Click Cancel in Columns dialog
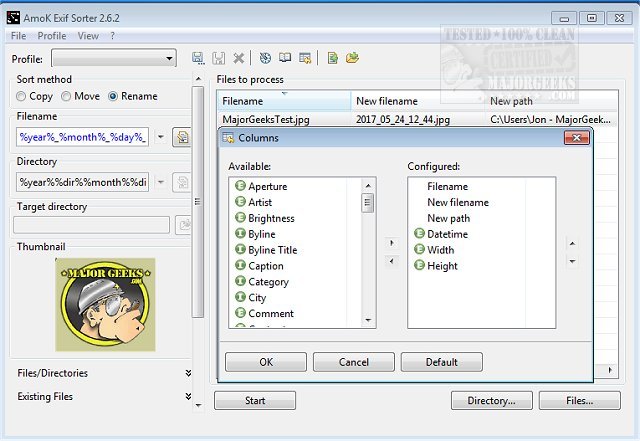This screenshot has height=441, width=640. [353, 362]
